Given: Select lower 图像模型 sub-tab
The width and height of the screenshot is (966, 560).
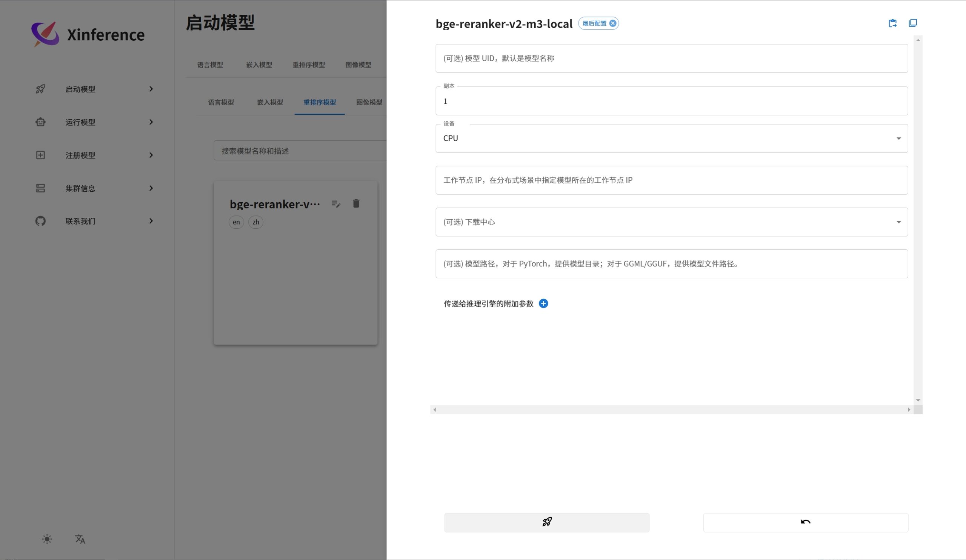Looking at the screenshot, I should pyautogui.click(x=369, y=102).
